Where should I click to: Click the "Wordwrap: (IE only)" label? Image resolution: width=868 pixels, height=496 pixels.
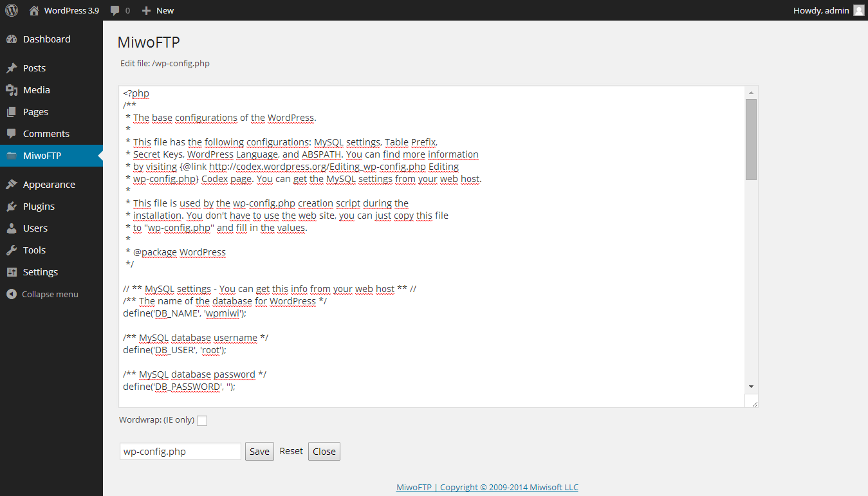(x=156, y=420)
